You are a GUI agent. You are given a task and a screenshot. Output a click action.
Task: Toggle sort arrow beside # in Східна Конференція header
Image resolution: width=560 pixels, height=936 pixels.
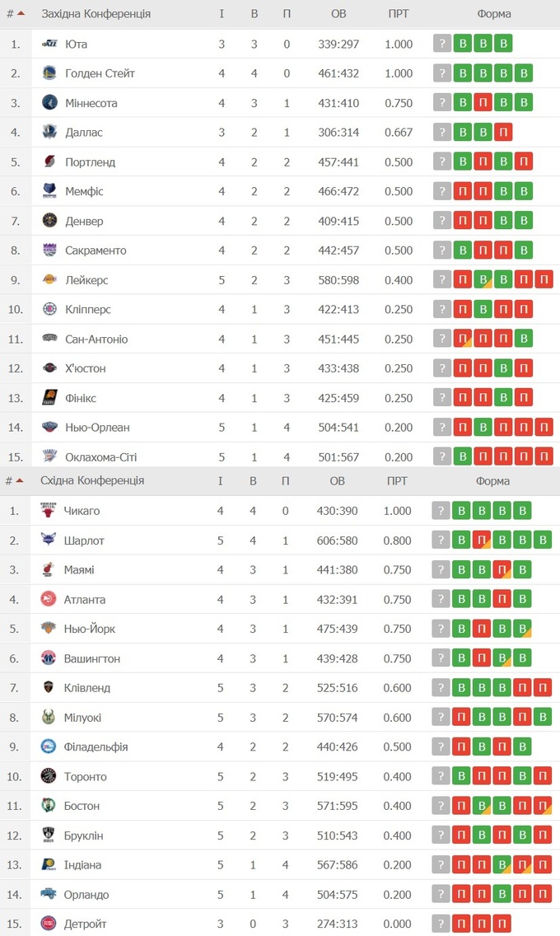pos(20,480)
